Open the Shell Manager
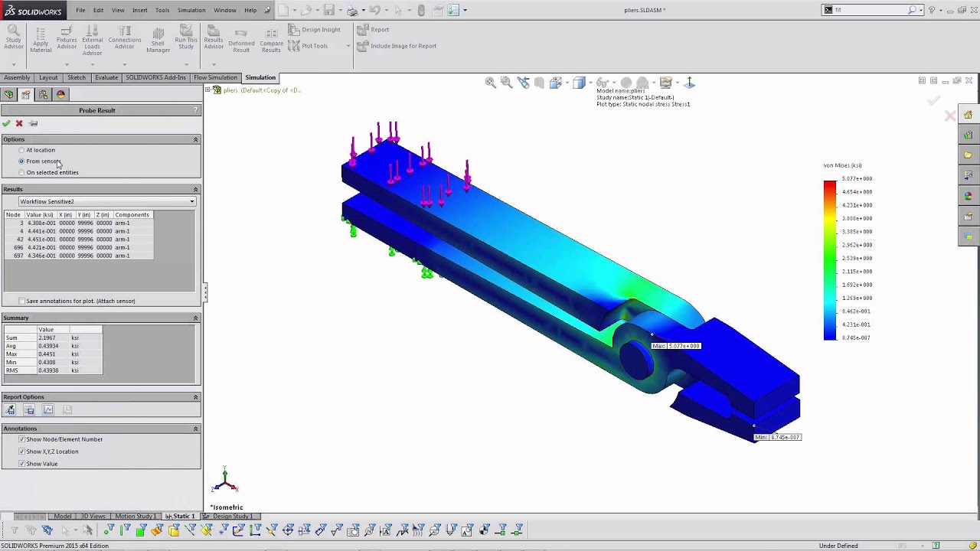Image resolution: width=980 pixels, height=551 pixels. tap(158, 40)
